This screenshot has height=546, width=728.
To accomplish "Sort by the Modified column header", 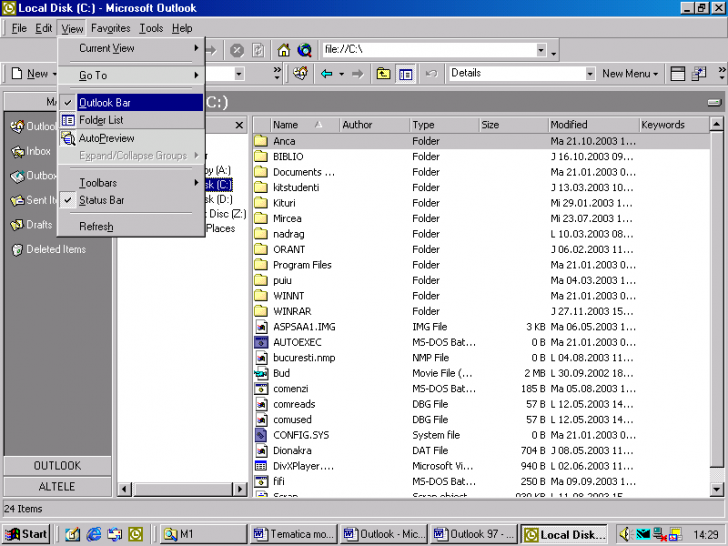I will tap(593, 125).
